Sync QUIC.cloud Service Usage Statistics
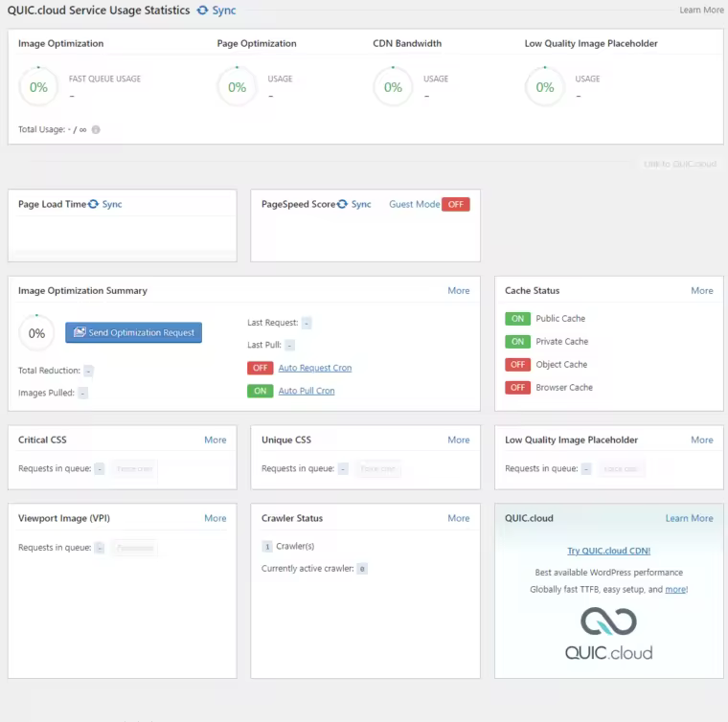Screen dimensions: 728x722 click(216, 11)
